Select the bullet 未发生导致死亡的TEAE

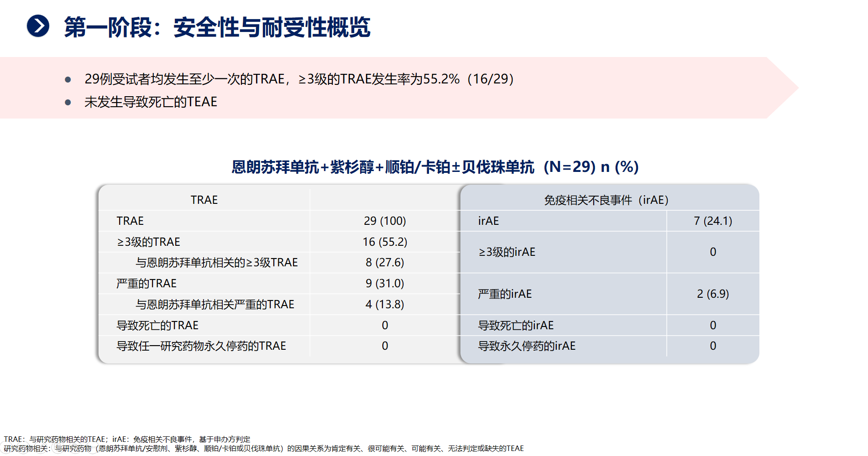coord(151,102)
